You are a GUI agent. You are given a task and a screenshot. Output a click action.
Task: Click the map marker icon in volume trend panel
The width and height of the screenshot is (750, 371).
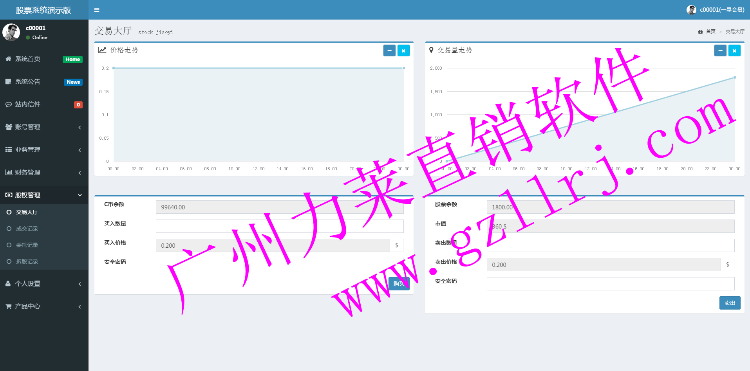431,50
